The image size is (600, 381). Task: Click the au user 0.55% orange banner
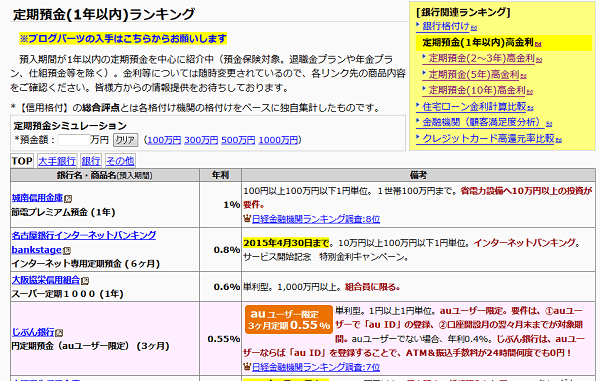click(x=289, y=319)
